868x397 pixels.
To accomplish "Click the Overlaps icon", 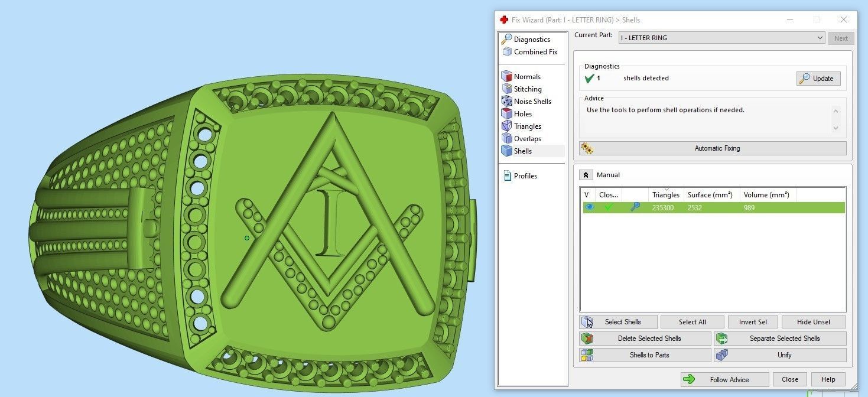I will pyautogui.click(x=506, y=139).
